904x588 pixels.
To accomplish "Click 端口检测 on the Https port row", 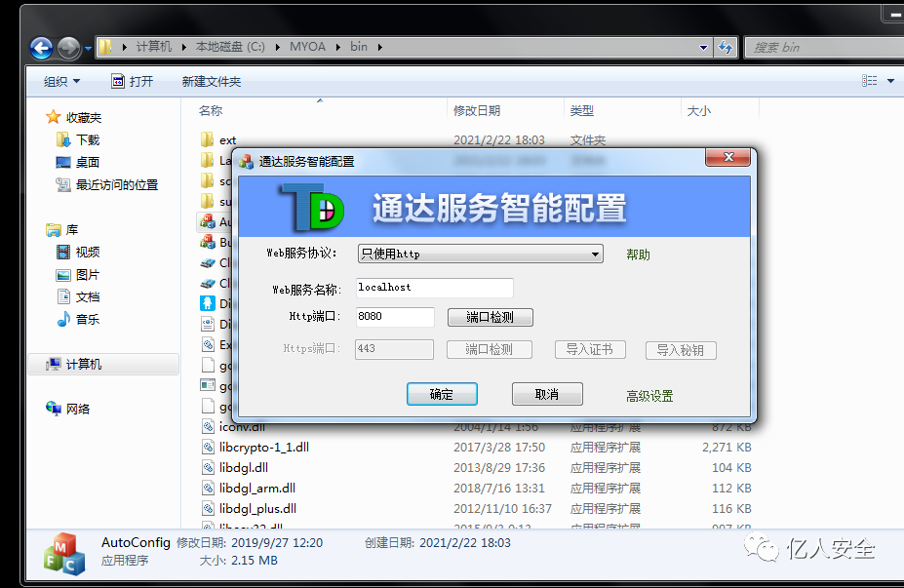I will (x=489, y=349).
